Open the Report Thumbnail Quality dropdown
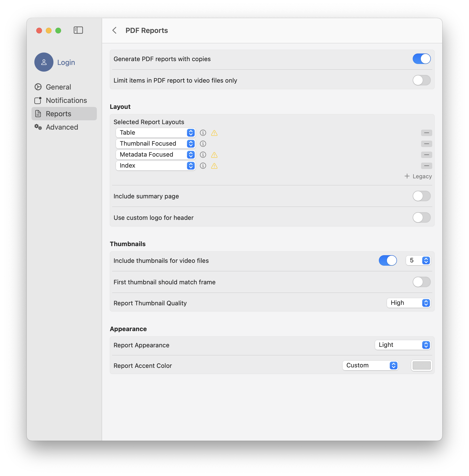The height and width of the screenshot is (476, 469). coord(408,303)
